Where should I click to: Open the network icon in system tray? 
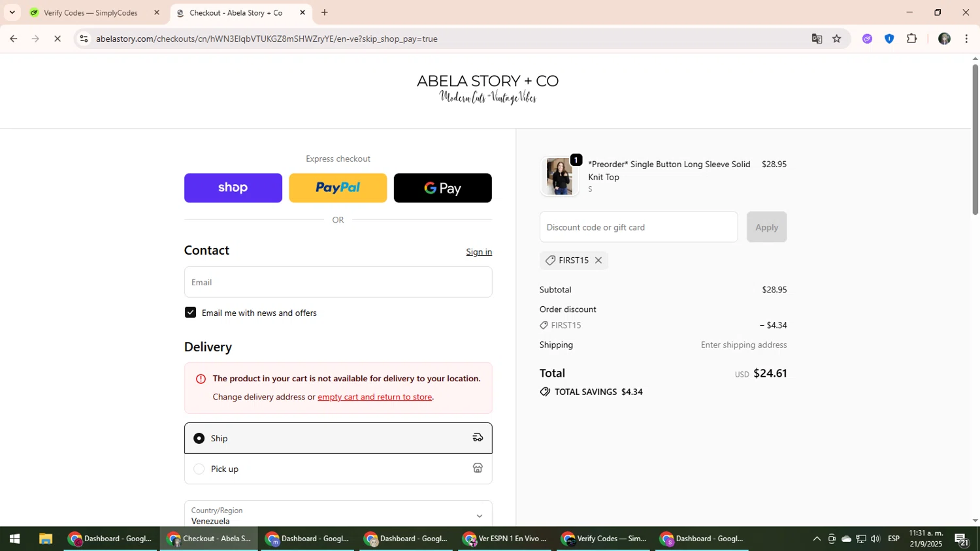click(x=861, y=539)
